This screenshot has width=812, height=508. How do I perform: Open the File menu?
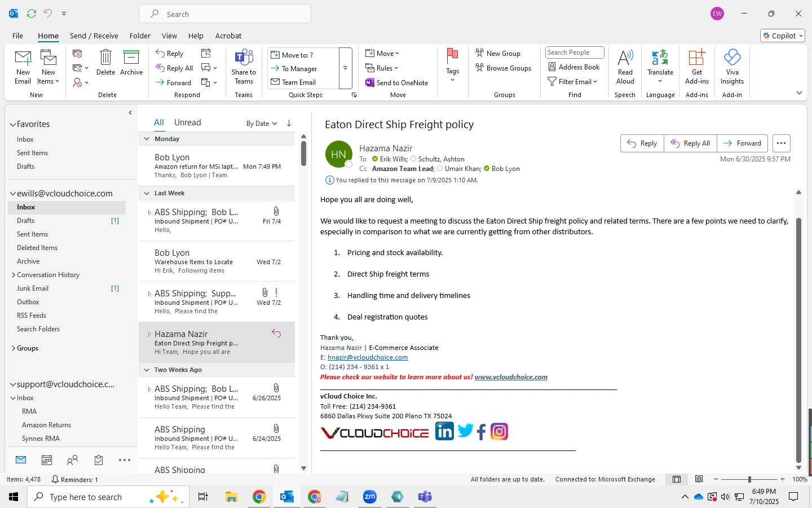point(17,36)
